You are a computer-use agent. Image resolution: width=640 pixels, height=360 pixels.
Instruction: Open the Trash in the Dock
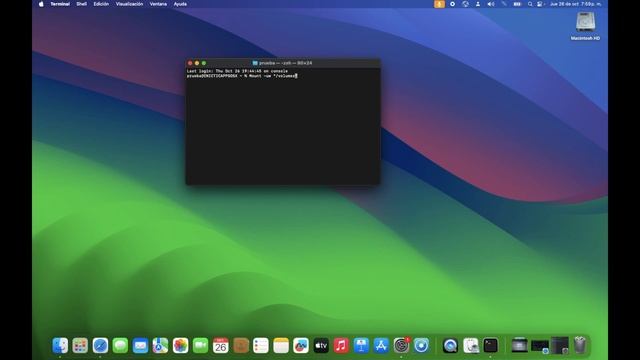(x=580, y=345)
